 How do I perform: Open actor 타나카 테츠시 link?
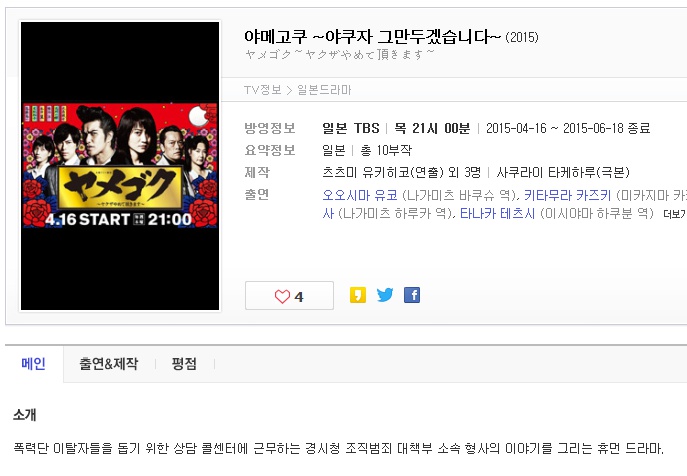[497, 213]
